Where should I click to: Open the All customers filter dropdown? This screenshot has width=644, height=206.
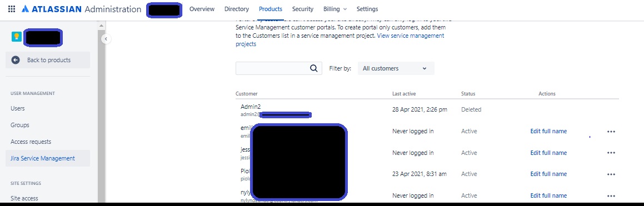pos(396,68)
